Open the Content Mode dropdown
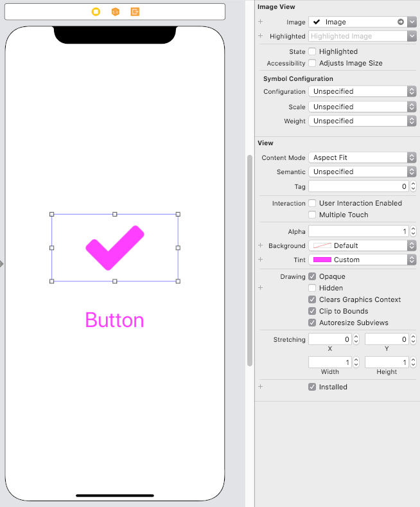 pos(362,157)
